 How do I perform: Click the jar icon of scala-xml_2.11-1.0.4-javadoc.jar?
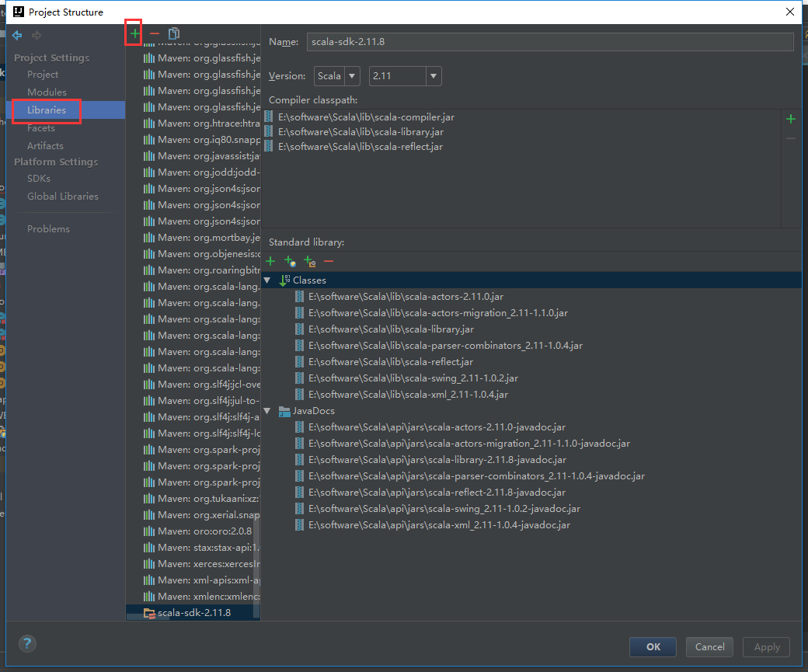click(x=299, y=524)
